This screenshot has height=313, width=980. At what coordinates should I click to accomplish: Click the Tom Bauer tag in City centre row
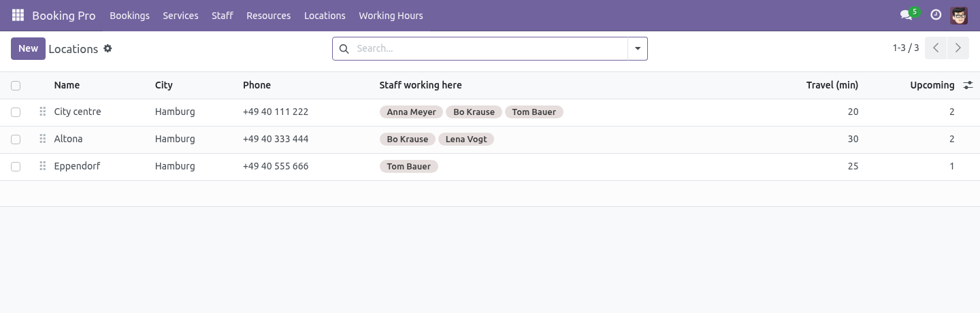534,112
